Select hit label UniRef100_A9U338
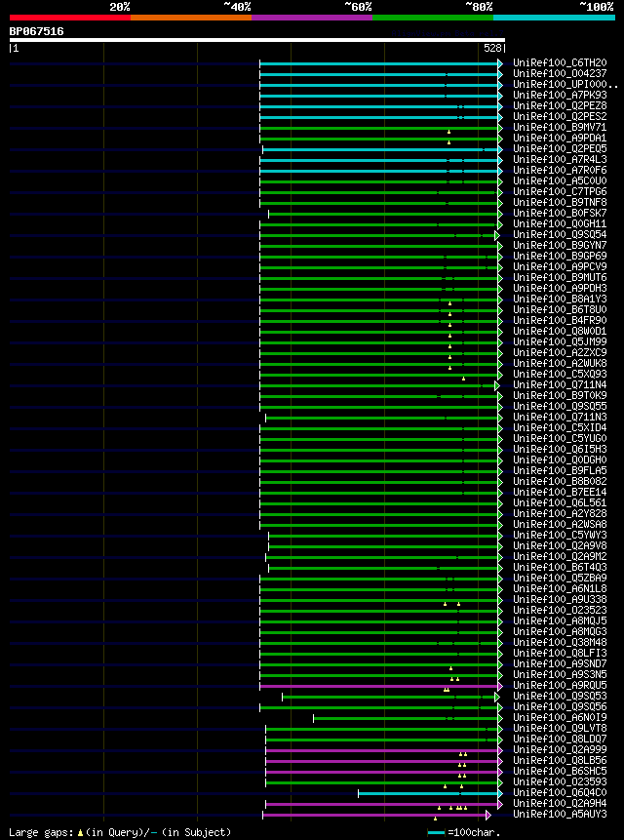 (x=560, y=599)
